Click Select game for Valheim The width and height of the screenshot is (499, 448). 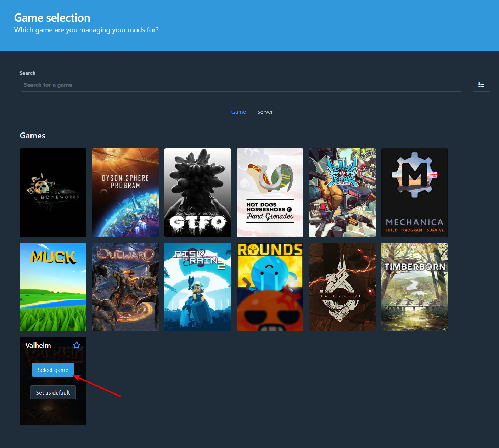(52, 369)
